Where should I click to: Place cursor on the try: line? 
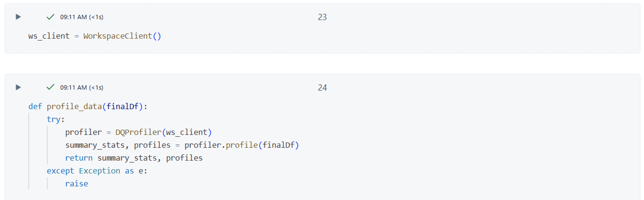55,119
